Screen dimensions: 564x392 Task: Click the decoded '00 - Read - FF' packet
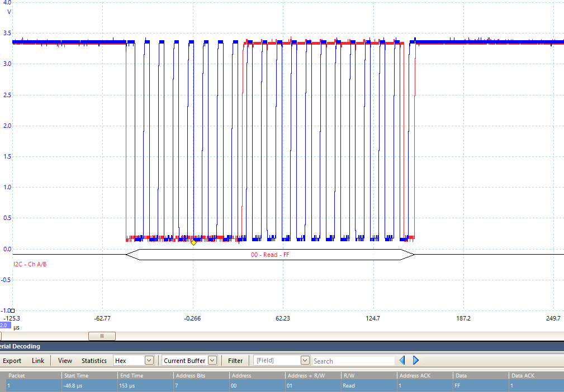pos(270,255)
